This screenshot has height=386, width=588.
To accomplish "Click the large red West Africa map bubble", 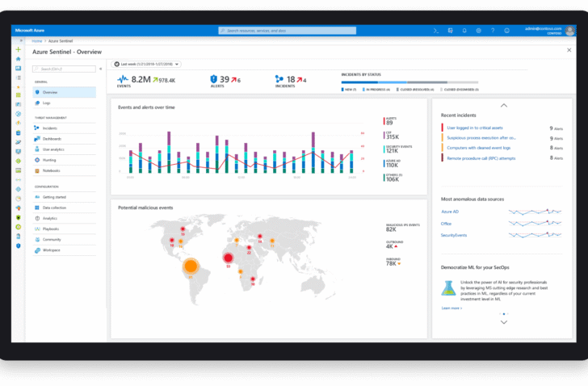I will [228, 258].
